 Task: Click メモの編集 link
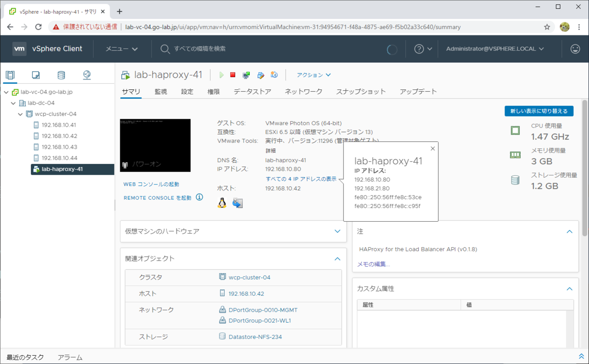374,264
